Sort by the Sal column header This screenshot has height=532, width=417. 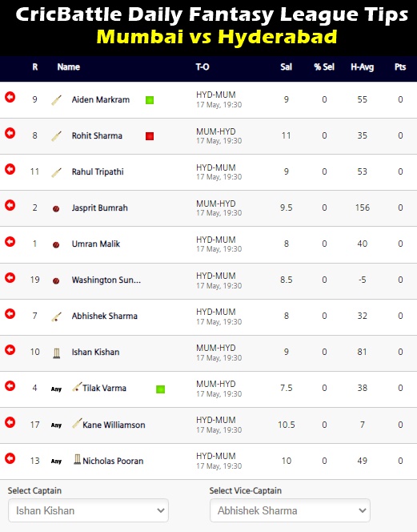click(286, 66)
